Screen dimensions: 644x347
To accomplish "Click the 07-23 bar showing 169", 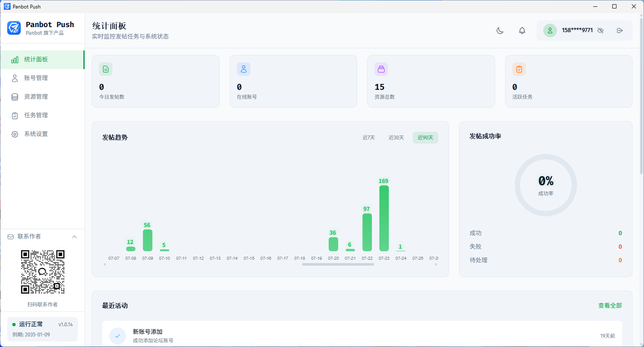I will click(384, 218).
